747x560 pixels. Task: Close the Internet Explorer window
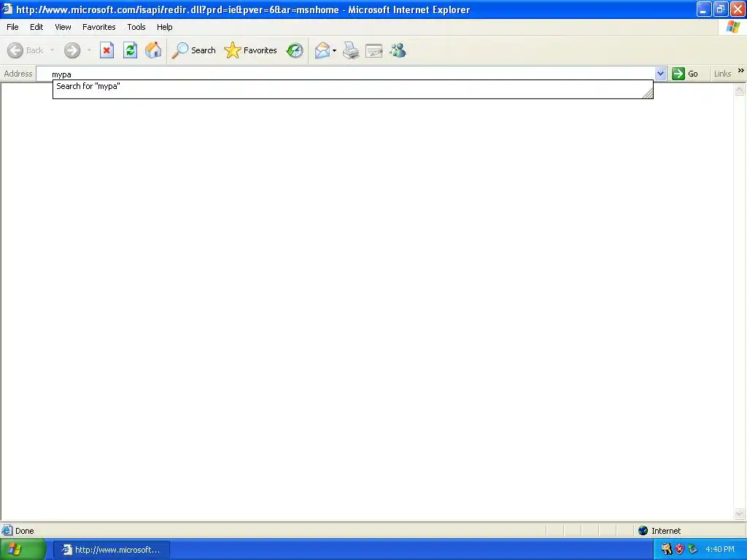(x=738, y=9)
